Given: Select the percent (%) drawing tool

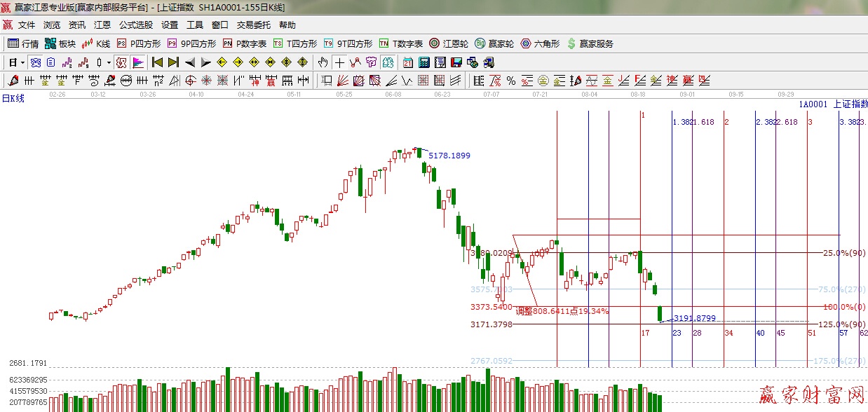Looking at the screenshot, I should coord(511,81).
